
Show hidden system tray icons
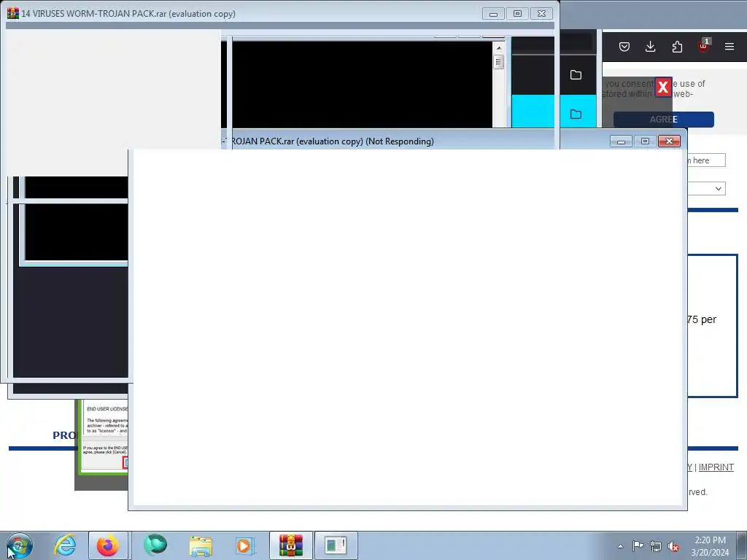tap(620, 546)
